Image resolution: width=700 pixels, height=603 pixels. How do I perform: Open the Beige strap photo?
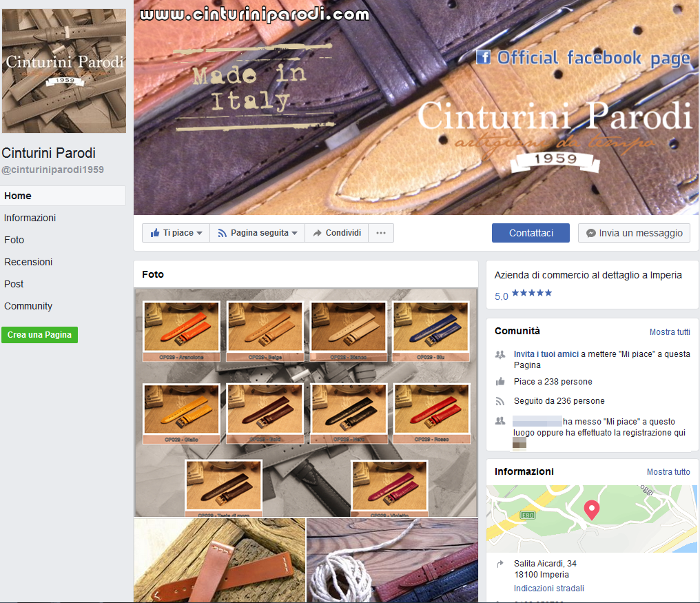tap(265, 331)
